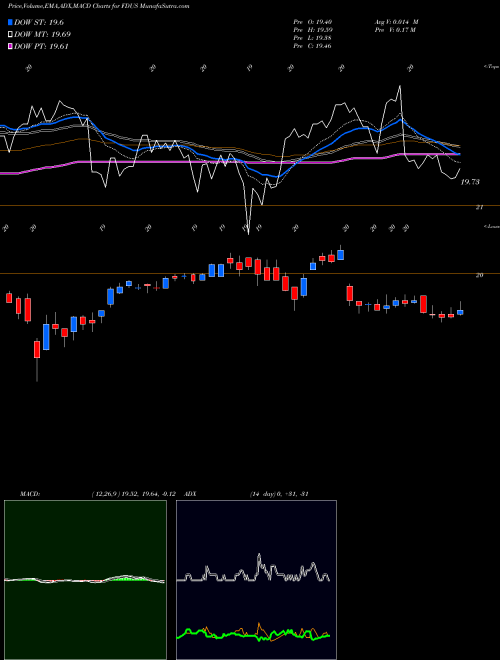Select the 'DOW PT: 19.61' legend label
This screenshot has width=500, height=660.
pyautogui.click(x=41, y=47)
